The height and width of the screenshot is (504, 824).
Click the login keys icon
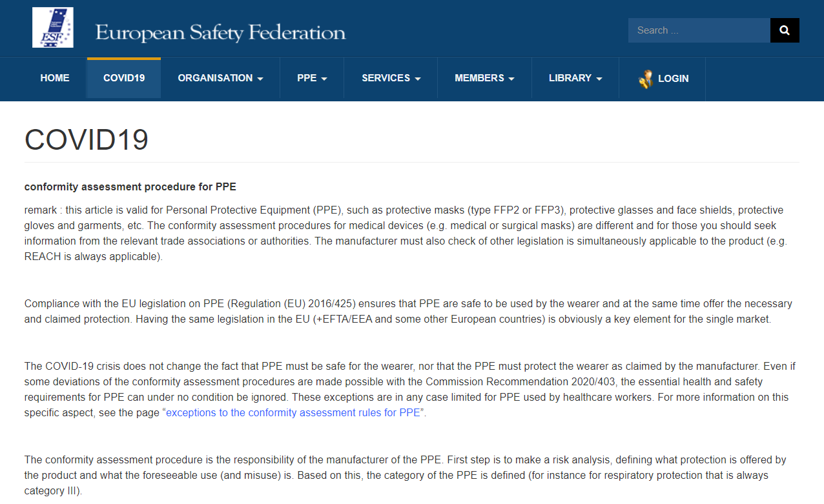point(645,79)
